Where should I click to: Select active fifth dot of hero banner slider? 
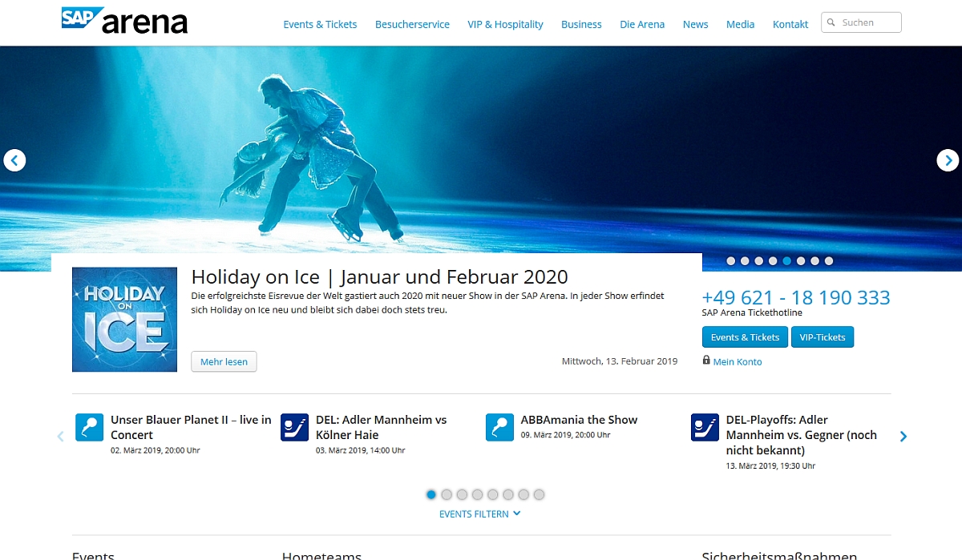click(787, 260)
